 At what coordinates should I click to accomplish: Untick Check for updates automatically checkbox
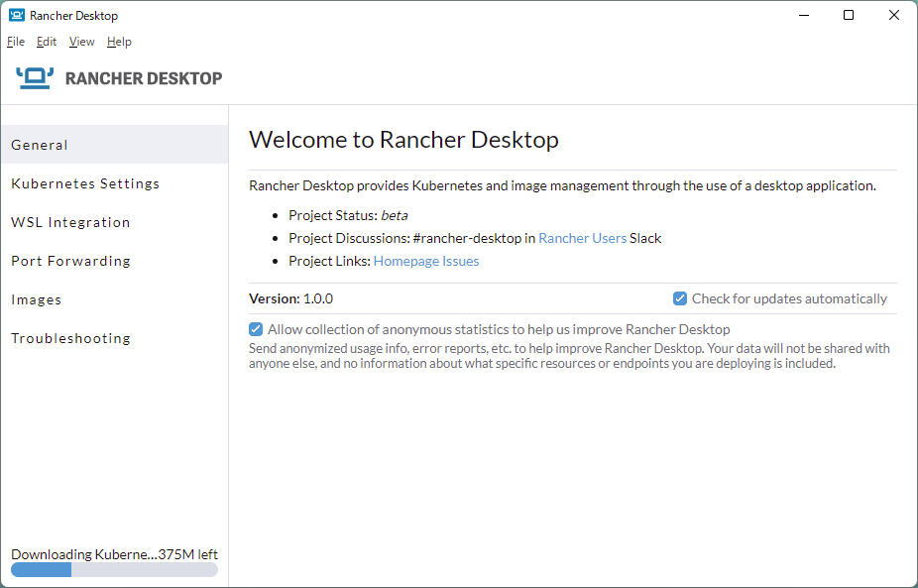[x=680, y=298]
